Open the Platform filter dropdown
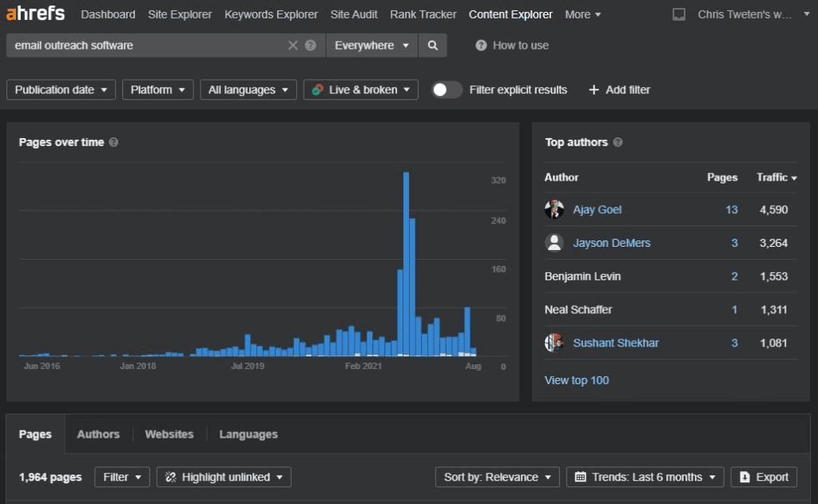818x504 pixels. point(157,89)
